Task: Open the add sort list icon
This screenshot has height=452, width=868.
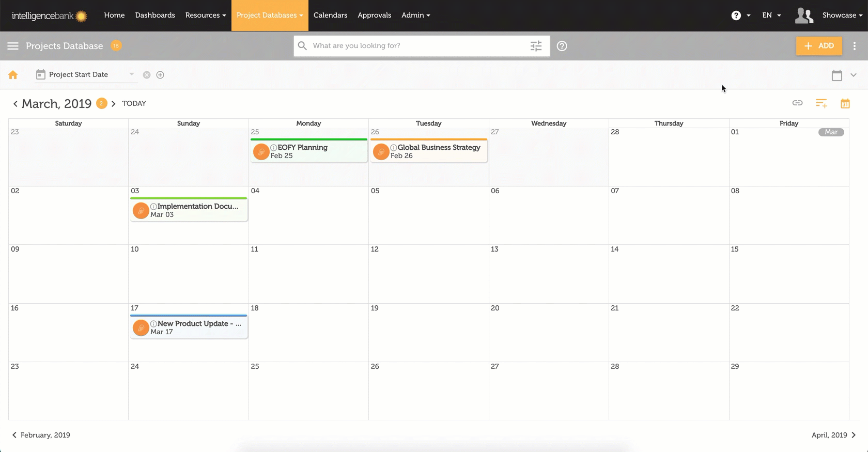Action: pyautogui.click(x=822, y=103)
